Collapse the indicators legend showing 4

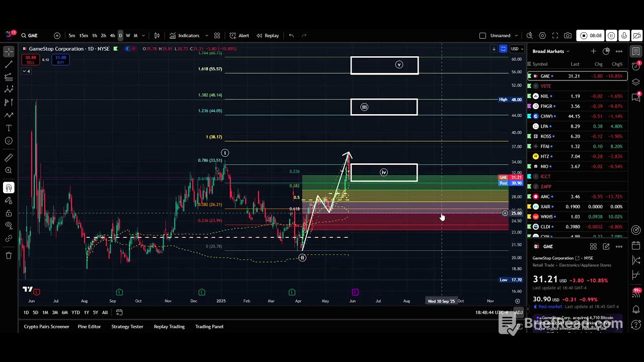(26, 71)
